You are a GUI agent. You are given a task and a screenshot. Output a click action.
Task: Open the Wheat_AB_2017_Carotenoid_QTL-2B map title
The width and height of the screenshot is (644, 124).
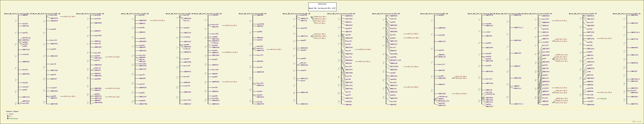click(x=135, y=14)
